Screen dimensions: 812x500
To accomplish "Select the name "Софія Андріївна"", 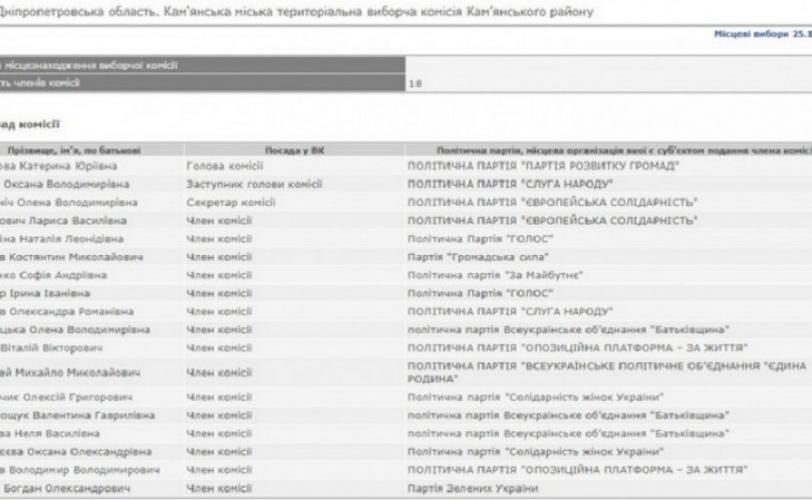I will click(x=63, y=275).
